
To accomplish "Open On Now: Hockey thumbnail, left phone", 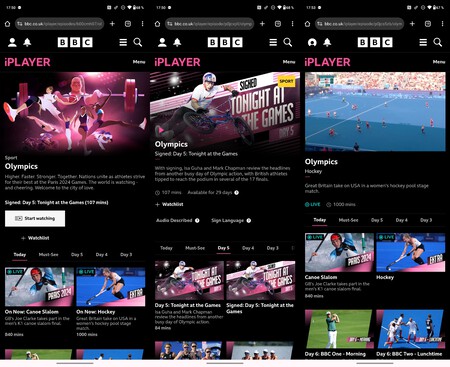I will click(x=111, y=287).
